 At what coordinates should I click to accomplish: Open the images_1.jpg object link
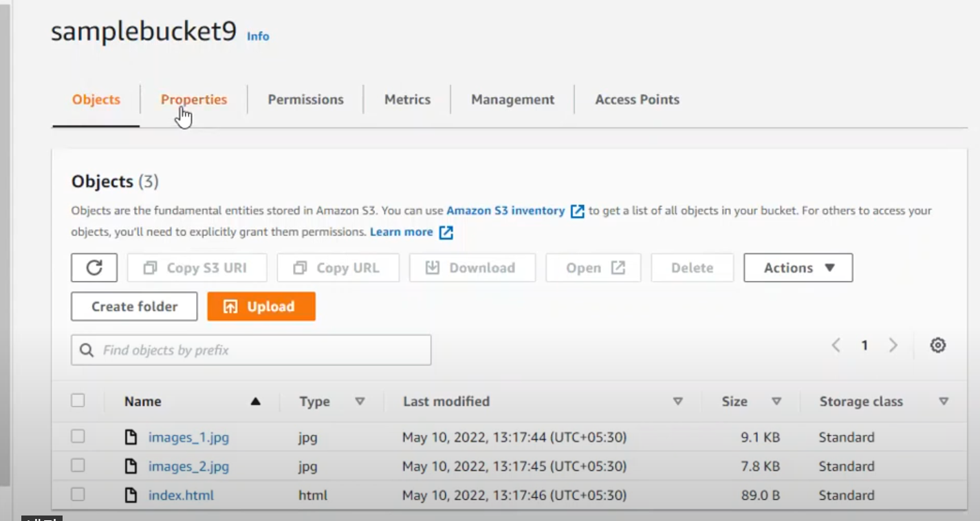[x=188, y=437]
